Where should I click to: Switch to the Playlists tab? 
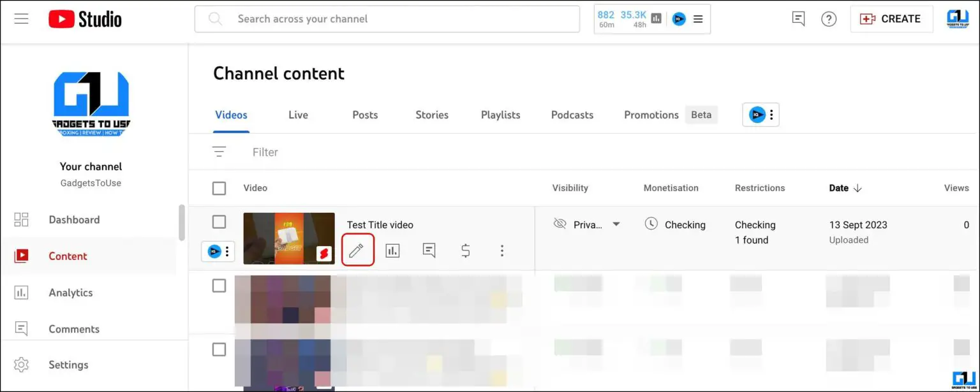(500, 115)
